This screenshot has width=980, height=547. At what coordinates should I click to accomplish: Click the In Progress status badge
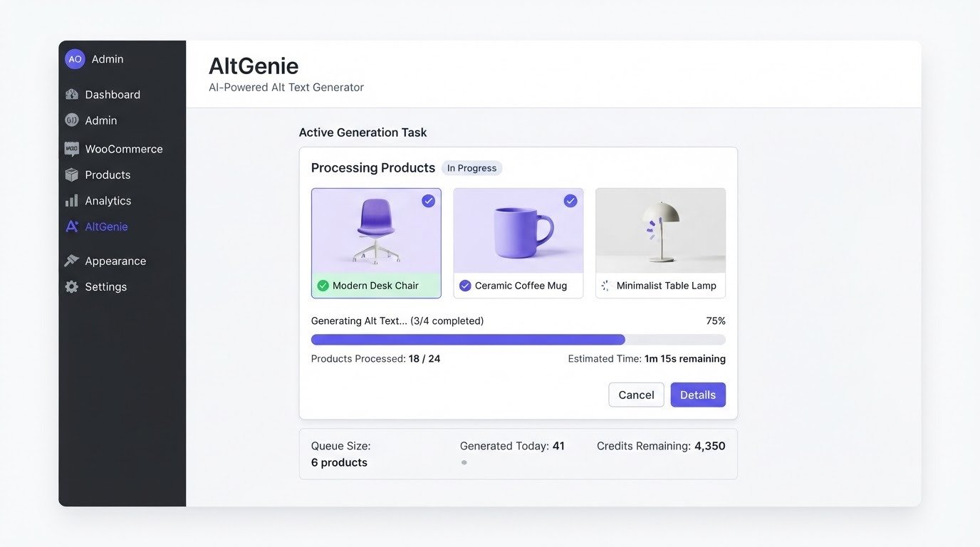click(x=471, y=168)
